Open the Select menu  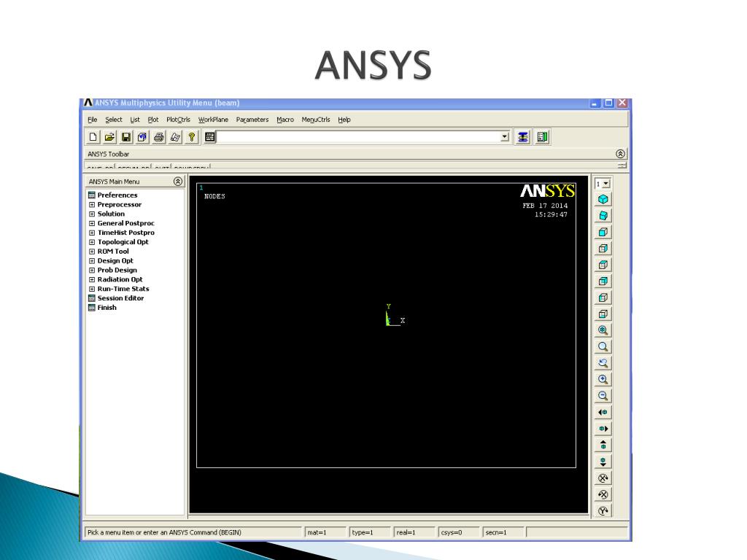pos(113,120)
